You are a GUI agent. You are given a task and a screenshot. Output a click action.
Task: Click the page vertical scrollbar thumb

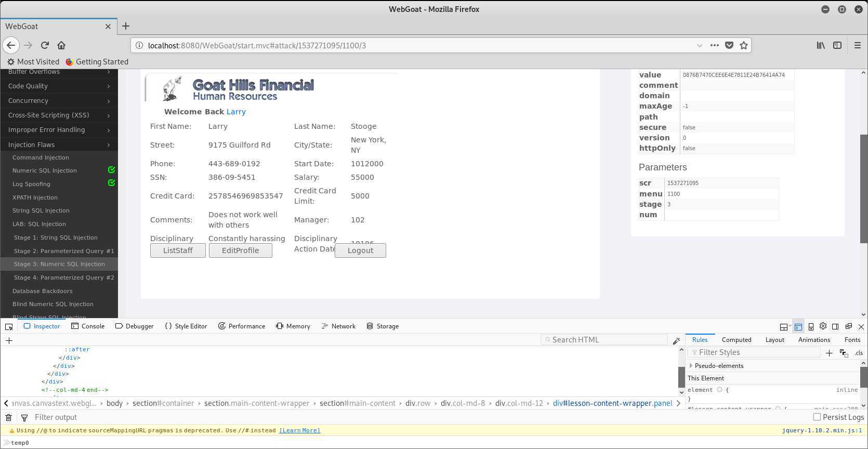tap(863, 189)
